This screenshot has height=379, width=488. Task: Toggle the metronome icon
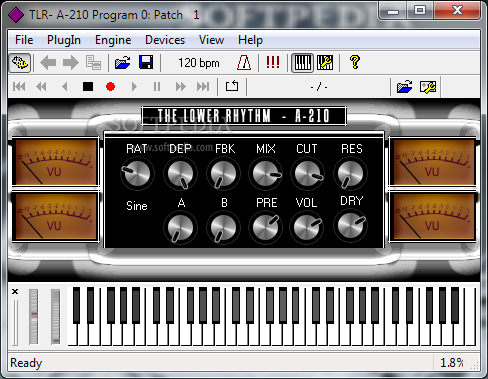(x=244, y=63)
